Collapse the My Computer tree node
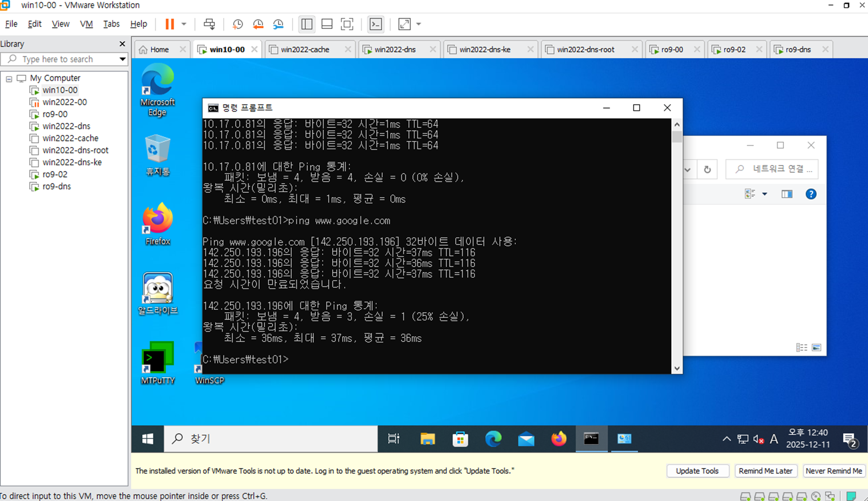 [x=9, y=79]
